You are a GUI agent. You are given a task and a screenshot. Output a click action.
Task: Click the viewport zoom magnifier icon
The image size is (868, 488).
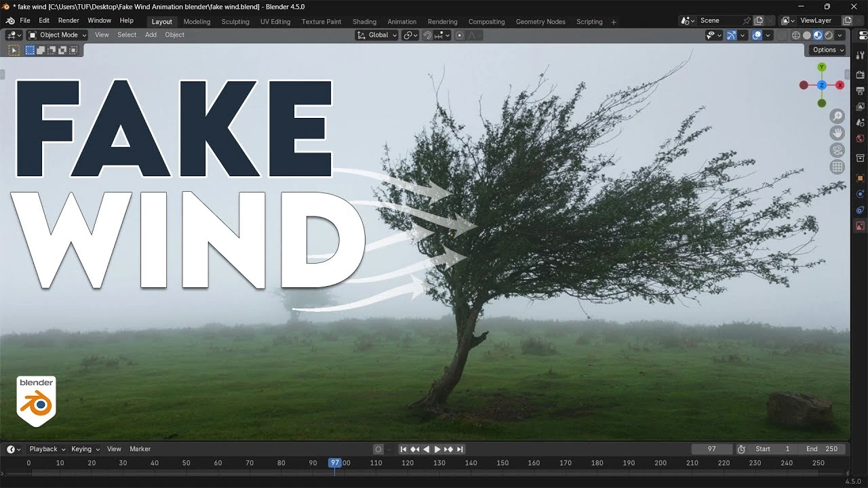tap(837, 116)
